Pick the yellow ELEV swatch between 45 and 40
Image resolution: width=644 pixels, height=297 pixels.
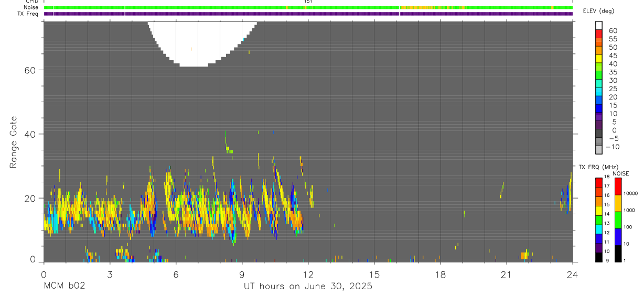[x=599, y=59]
